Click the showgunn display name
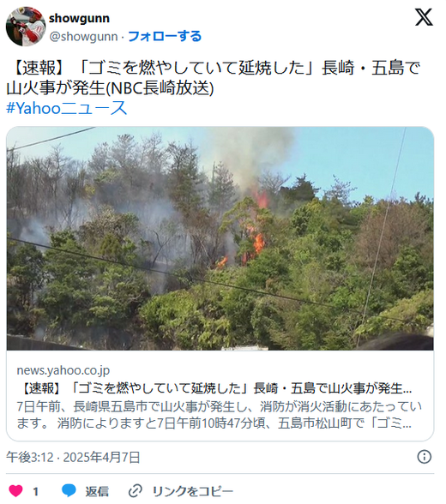 (x=79, y=18)
